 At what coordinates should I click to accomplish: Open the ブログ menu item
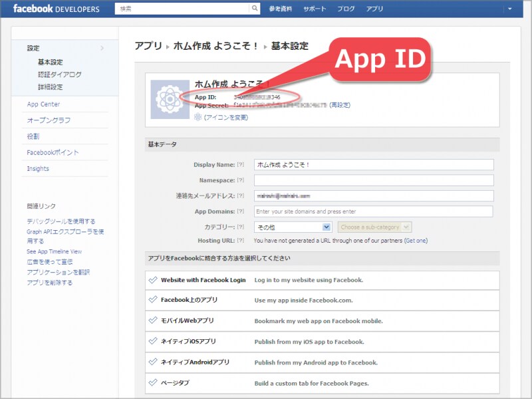[348, 9]
